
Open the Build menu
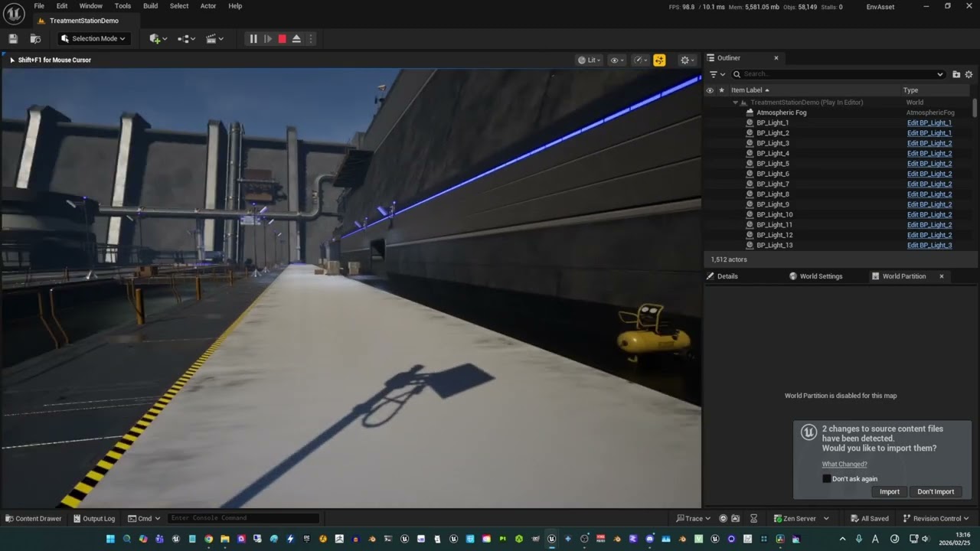tap(150, 5)
